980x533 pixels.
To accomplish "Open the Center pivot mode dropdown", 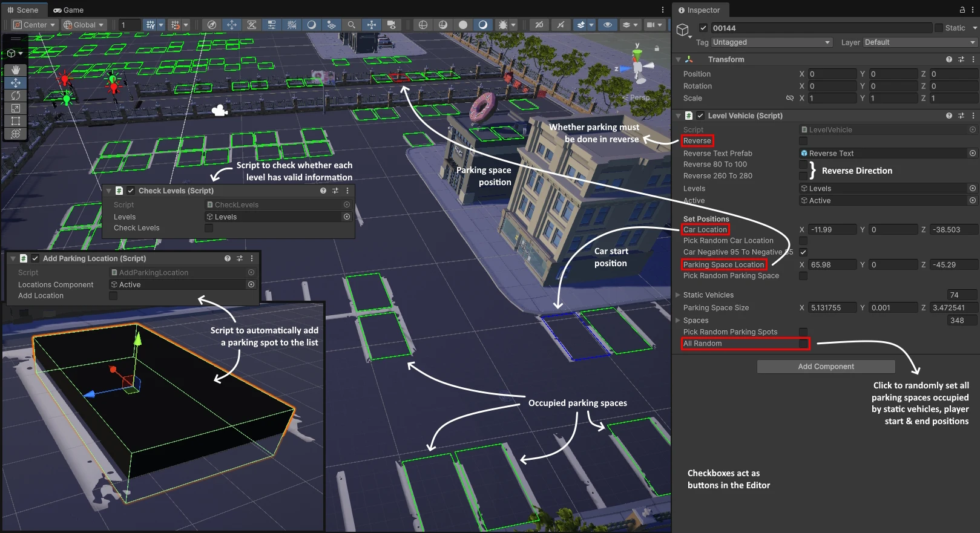I will point(35,25).
